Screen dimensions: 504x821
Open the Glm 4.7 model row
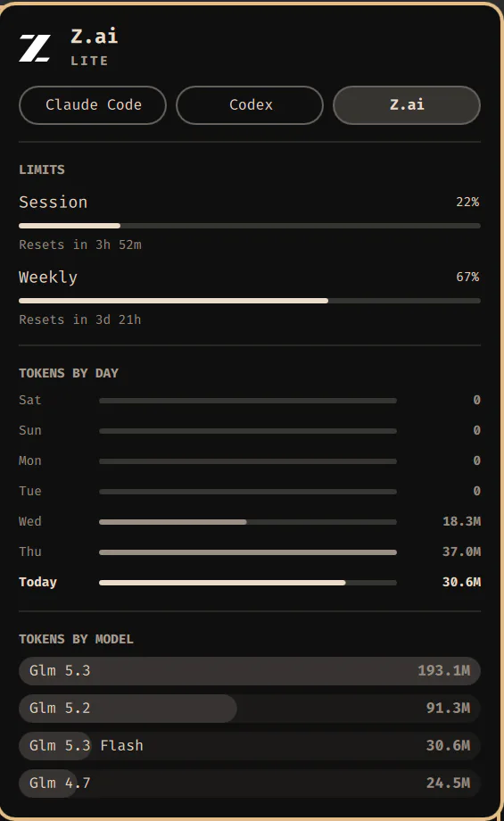250,784
